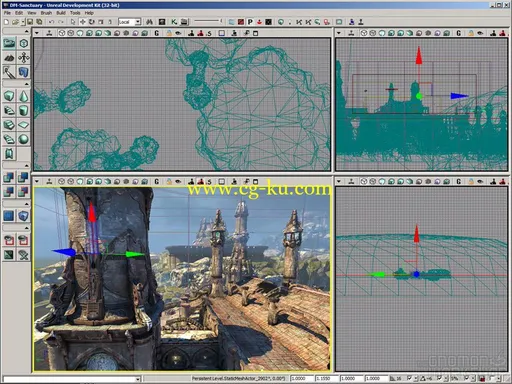Create a new level file
Image resolution: width=512 pixels, height=384 pixels.
6,22
